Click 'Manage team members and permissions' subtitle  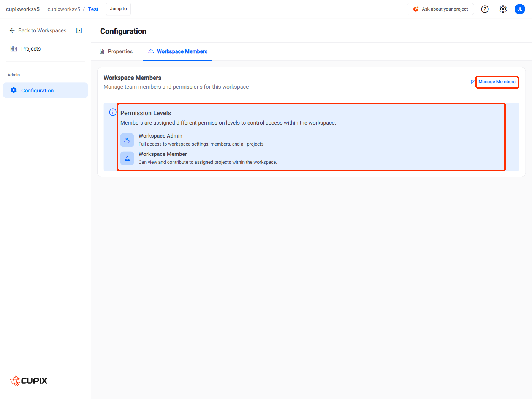[176, 87]
